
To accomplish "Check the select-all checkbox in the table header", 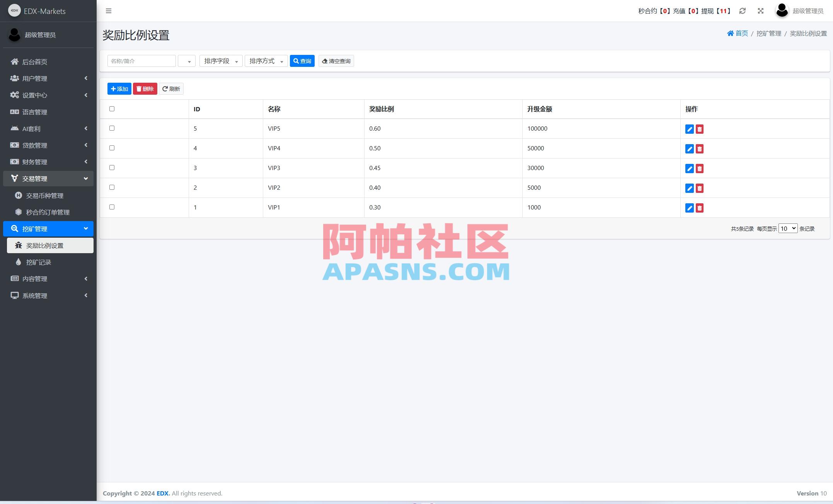I will (x=112, y=109).
